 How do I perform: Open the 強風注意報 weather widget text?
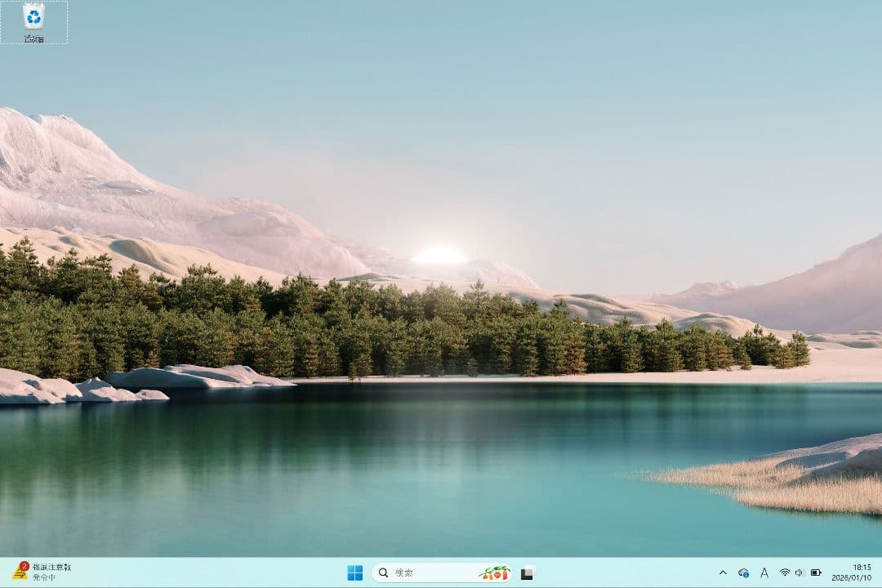click(x=51, y=567)
